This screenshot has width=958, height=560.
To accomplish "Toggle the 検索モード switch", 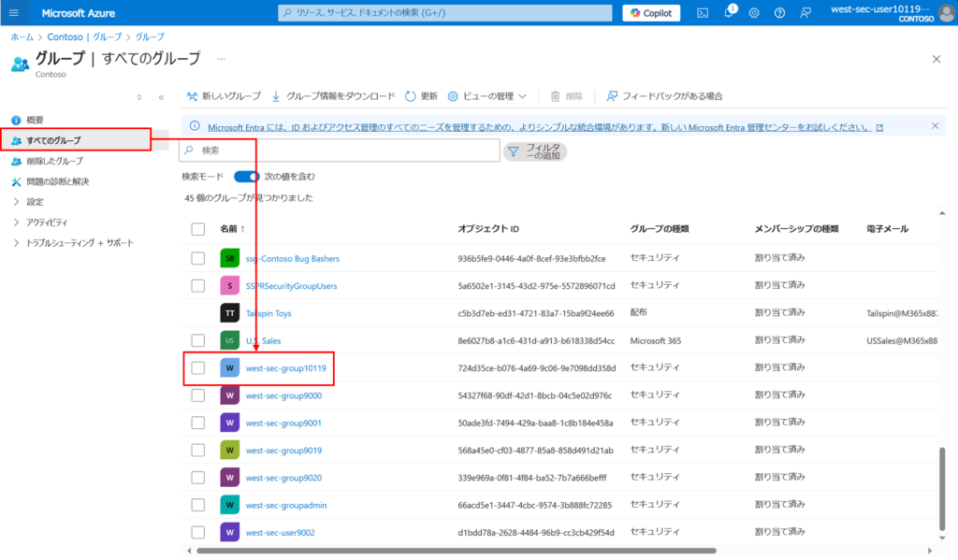I will 247,177.
